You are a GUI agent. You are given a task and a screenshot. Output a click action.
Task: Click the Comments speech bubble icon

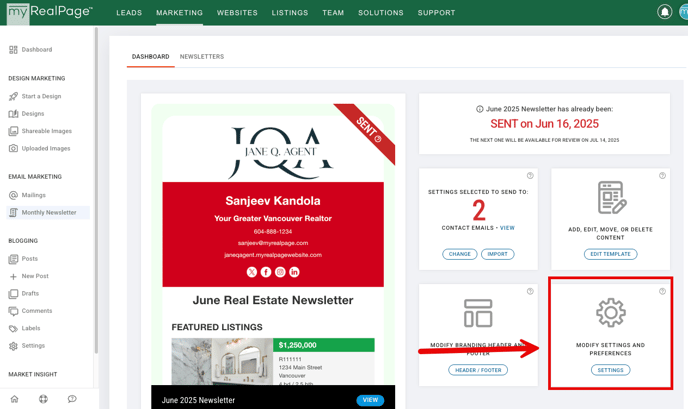tap(13, 311)
